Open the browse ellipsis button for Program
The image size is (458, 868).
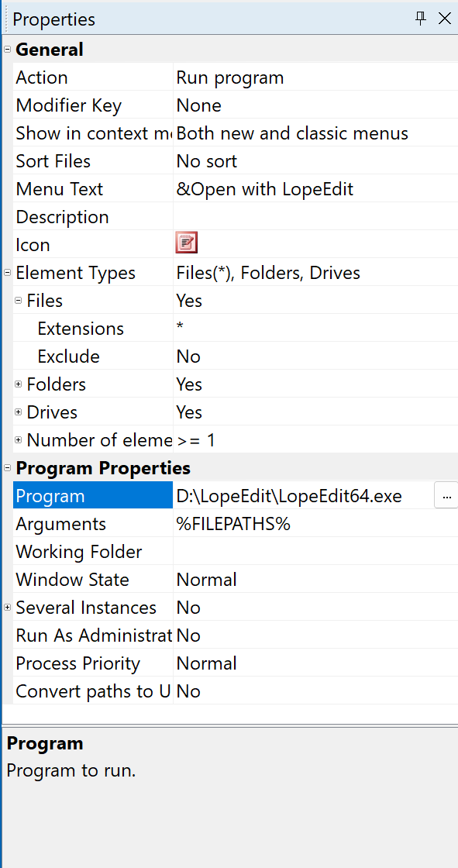(446, 495)
